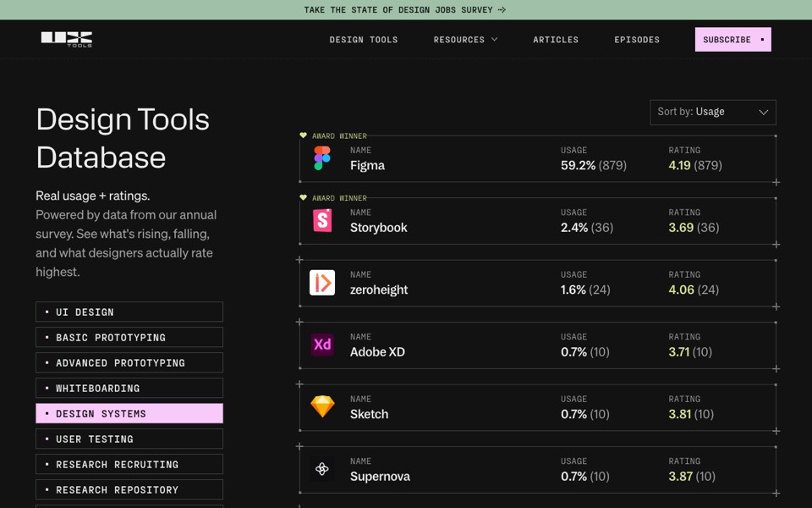Open the Adobe XD logo icon
Screen dimensions: 812x508
[x=322, y=345]
